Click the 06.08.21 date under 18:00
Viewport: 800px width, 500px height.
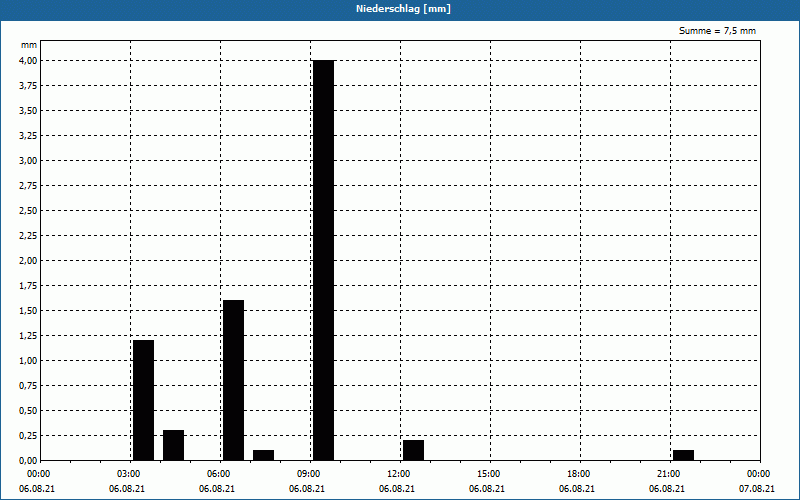[x=577, y=489]
